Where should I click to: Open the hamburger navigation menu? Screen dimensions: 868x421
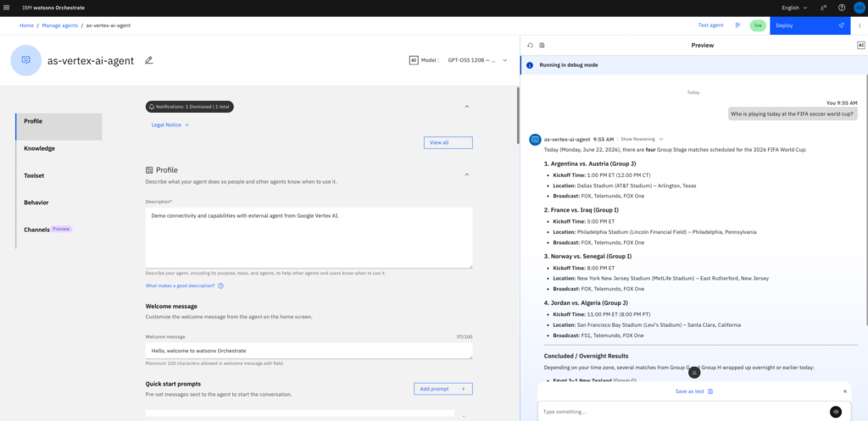[7, 8]
